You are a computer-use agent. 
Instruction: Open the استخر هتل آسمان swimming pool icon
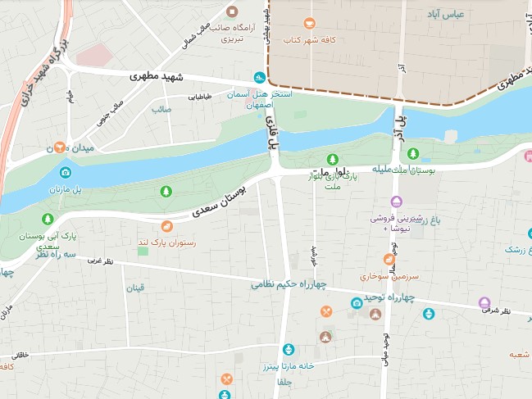(x=260, y=78)
